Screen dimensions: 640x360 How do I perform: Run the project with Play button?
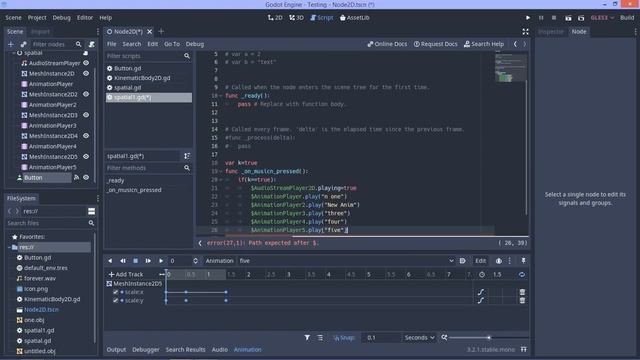[528, 18]
